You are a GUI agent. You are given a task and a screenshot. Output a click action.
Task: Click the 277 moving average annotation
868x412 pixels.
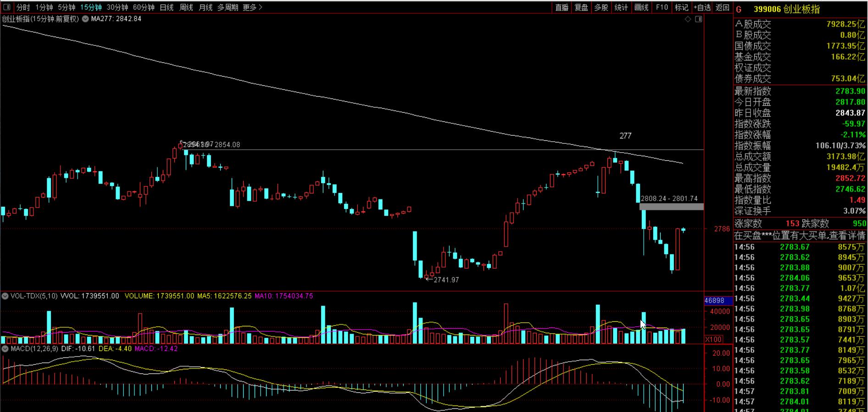click(x=625, y=136)
